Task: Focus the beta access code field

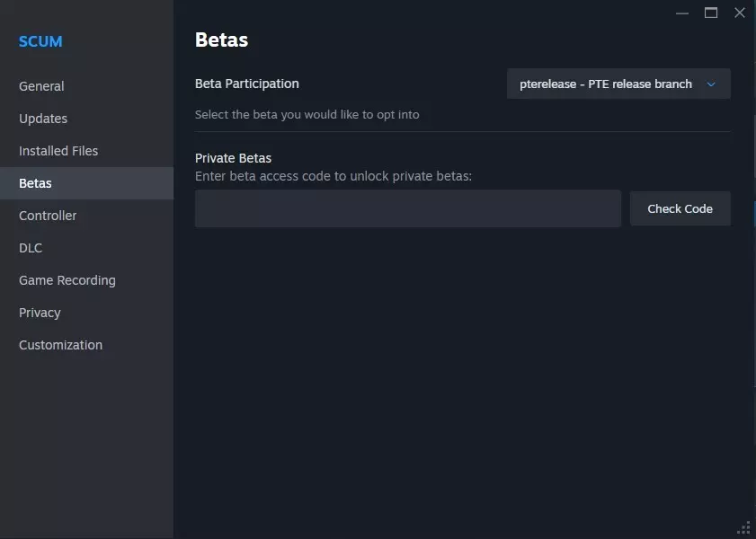Action: pos(408,208)
